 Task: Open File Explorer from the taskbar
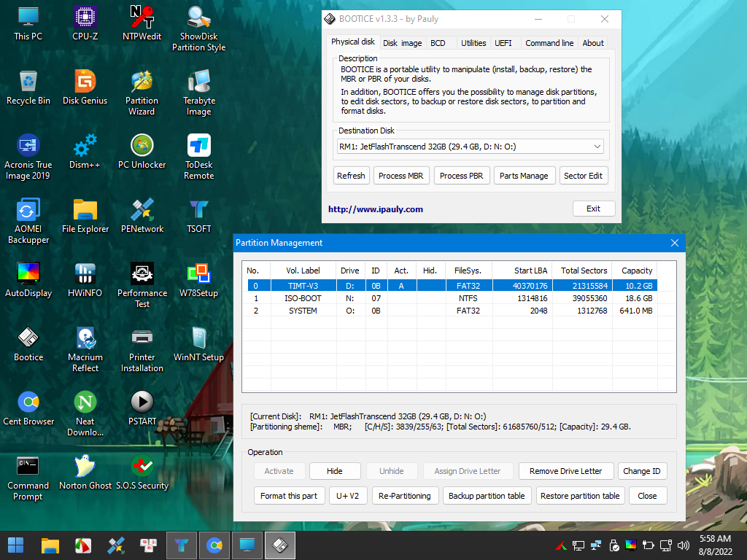pos(50,545)
